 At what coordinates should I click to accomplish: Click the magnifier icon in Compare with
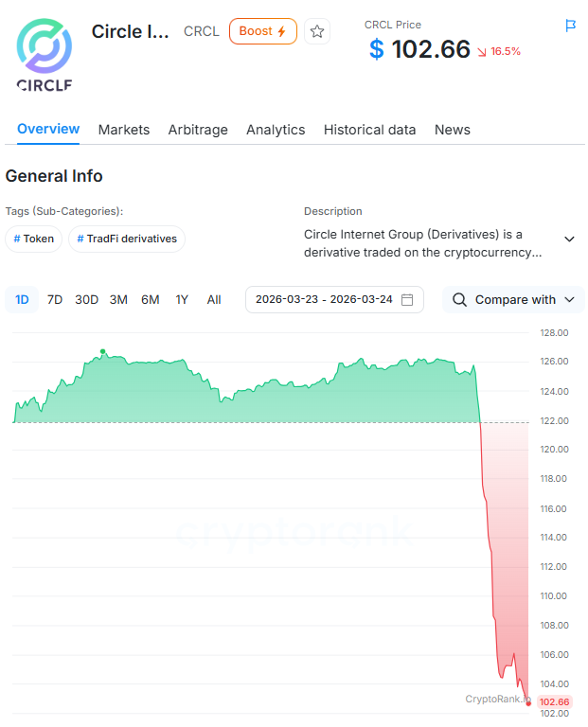click(x=459, y=299)
